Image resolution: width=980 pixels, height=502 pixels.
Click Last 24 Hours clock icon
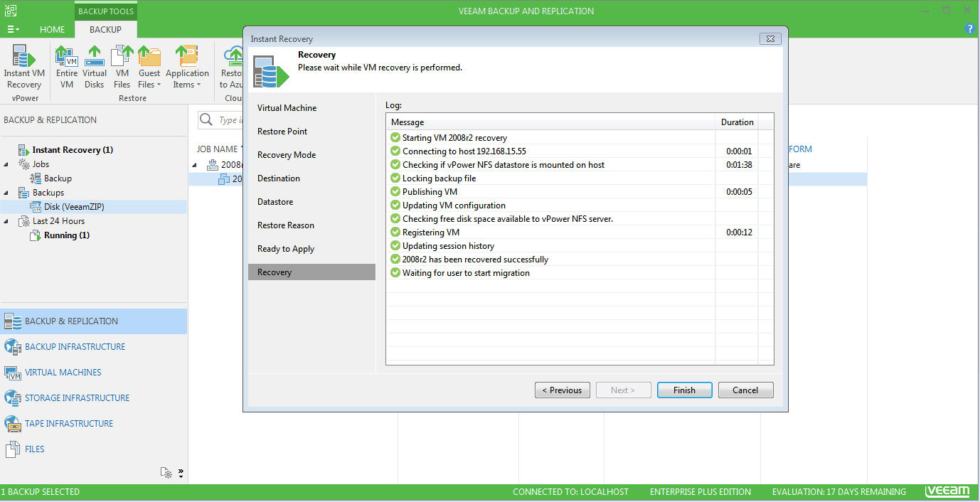click(23, 221)
